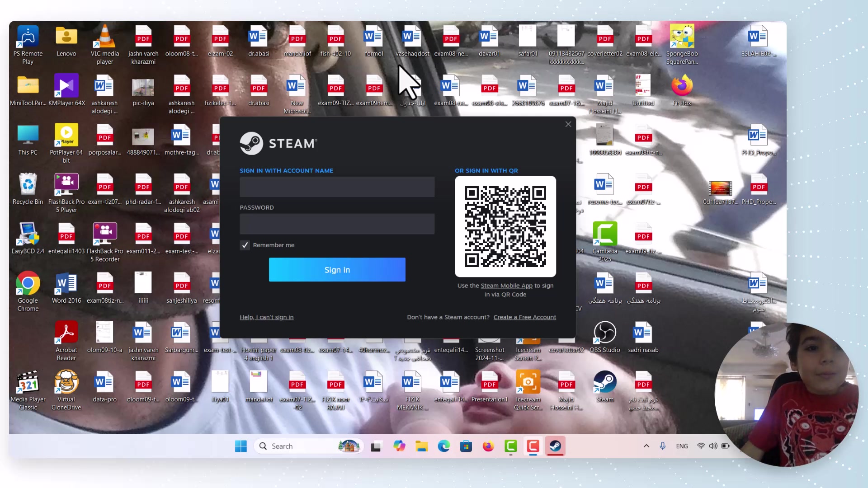Open Google Chrome desktop shortcut
The image size is (868, 488).
tap(28, 284)
